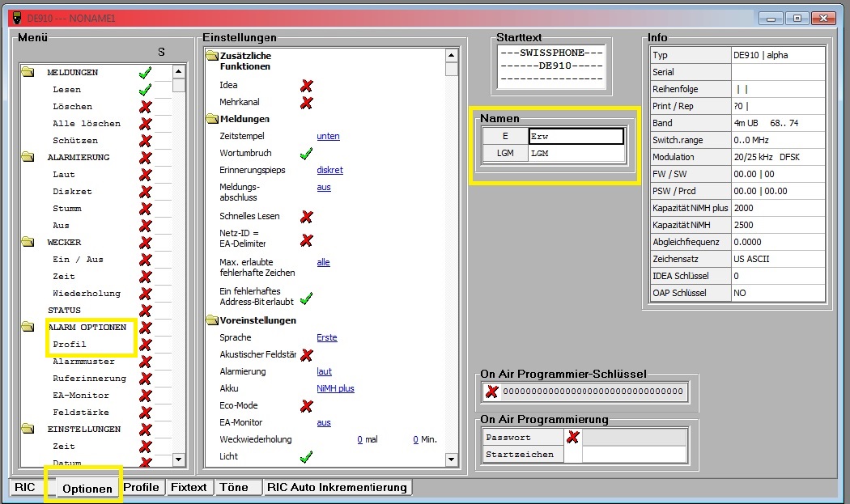The image size is (850, 504).
Task: Toggle the Wortumbruch green checkmark
Action: point(306,153)
